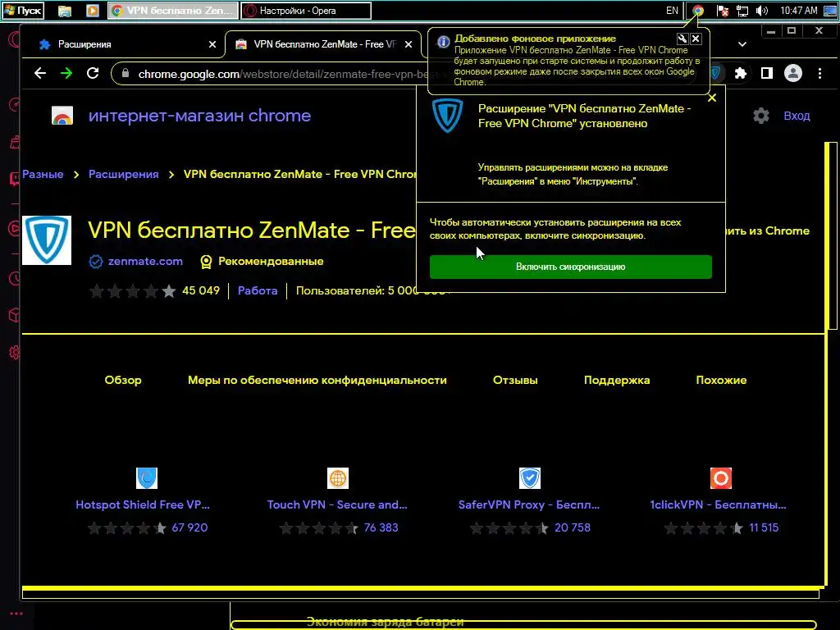Image resolution: width=840 pixels, height=630 pixels.
Task: Click the volume icon in system tray
Action: tap(761, 11)
